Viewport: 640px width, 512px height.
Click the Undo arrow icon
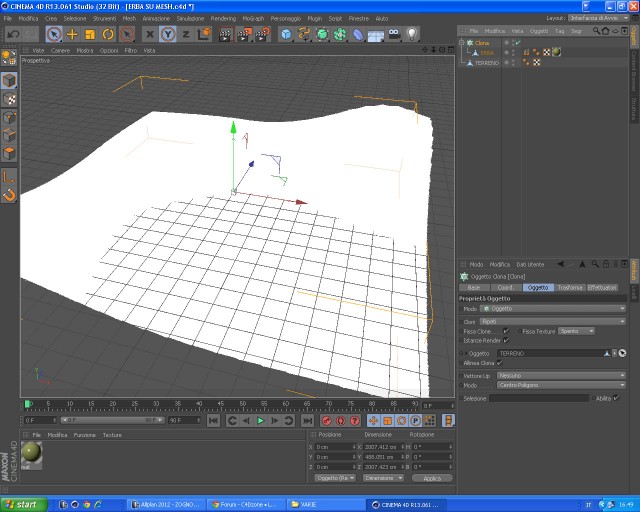pyautogui.click(x=13, y=34)
